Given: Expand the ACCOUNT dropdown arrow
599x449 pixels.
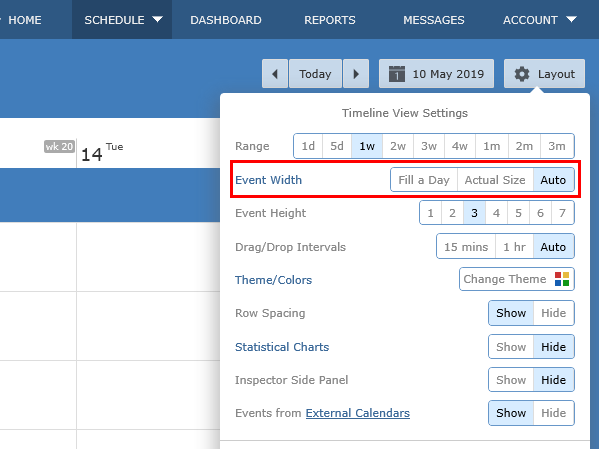Looking at the screenshot, I should point(571,19).
